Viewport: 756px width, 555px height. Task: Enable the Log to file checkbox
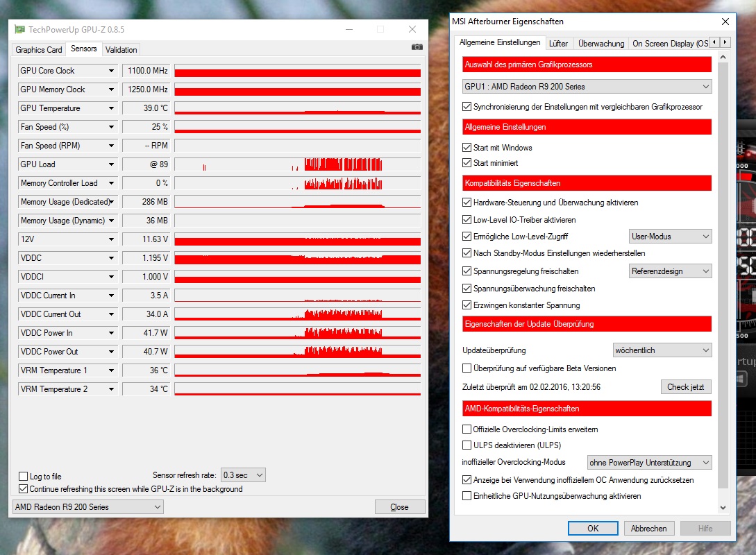coord(23,477)
